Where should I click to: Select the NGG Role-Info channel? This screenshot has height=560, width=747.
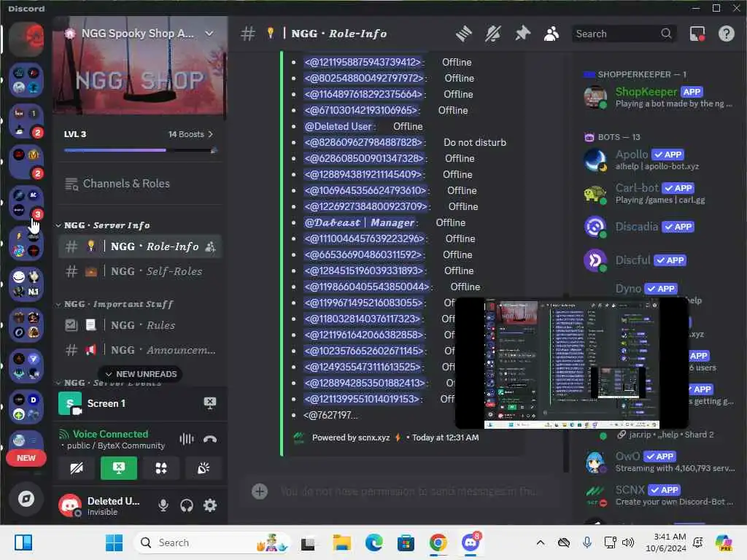point(139,246)
